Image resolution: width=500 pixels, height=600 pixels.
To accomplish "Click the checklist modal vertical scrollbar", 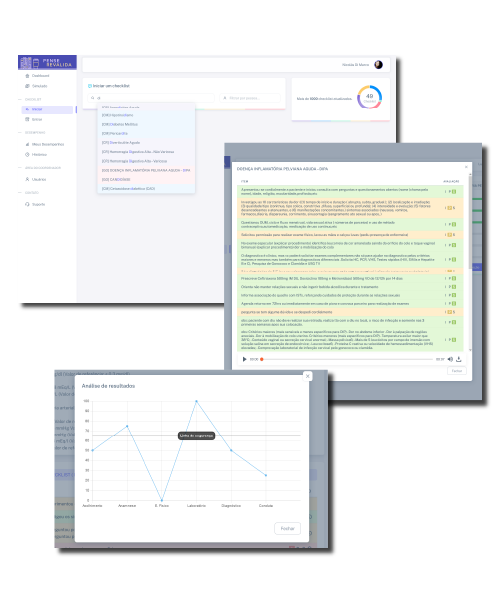I will (x=470, y=222).
